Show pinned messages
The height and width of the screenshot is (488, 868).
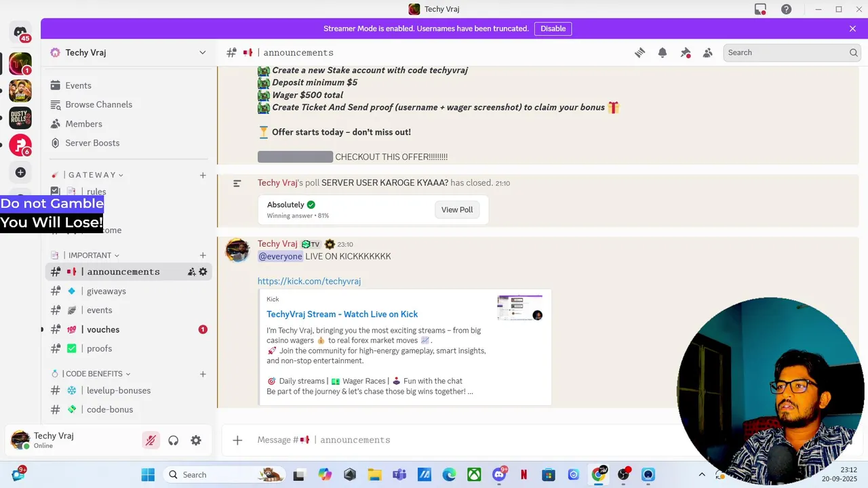pyautogui.click(x=686, y=53)
